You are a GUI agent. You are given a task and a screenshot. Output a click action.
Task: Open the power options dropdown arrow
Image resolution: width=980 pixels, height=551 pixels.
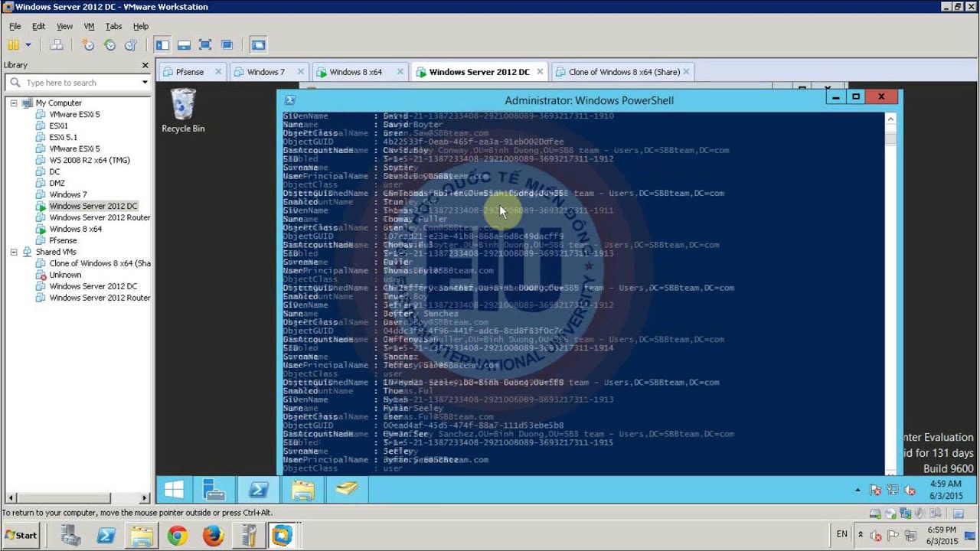coord(28,45)
